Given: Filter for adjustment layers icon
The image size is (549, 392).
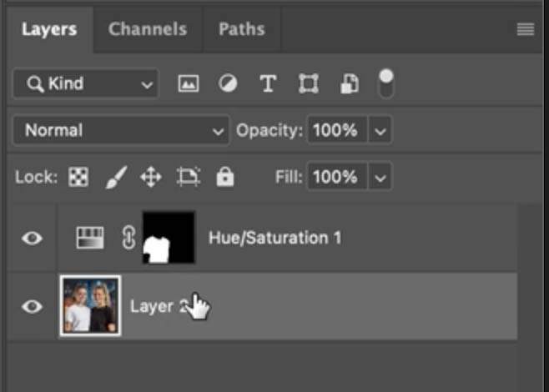Looking at the screenshot, I should pyautogui.click(x=228, y=83).
